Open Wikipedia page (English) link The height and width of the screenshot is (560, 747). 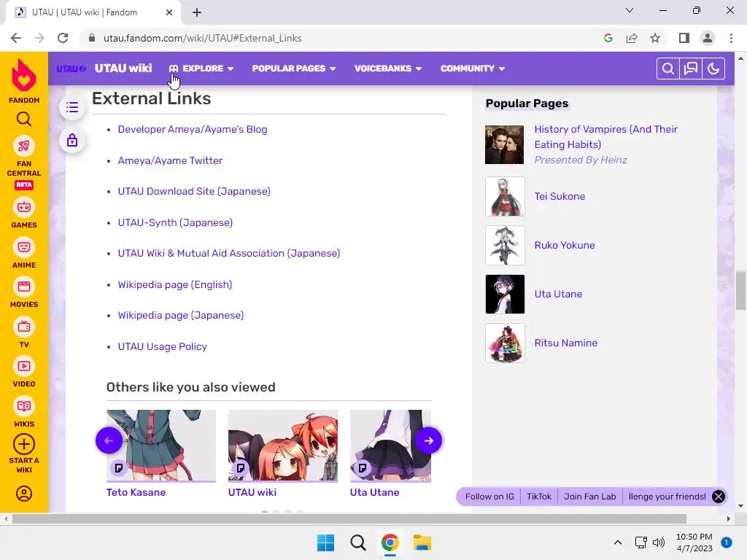tap(175, 285)
